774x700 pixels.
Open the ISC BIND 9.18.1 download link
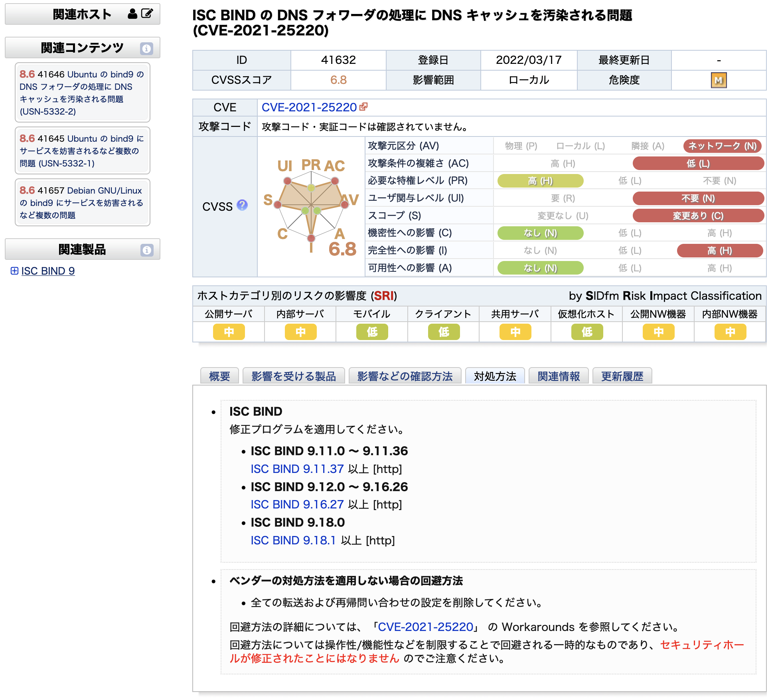click(293, 540)
